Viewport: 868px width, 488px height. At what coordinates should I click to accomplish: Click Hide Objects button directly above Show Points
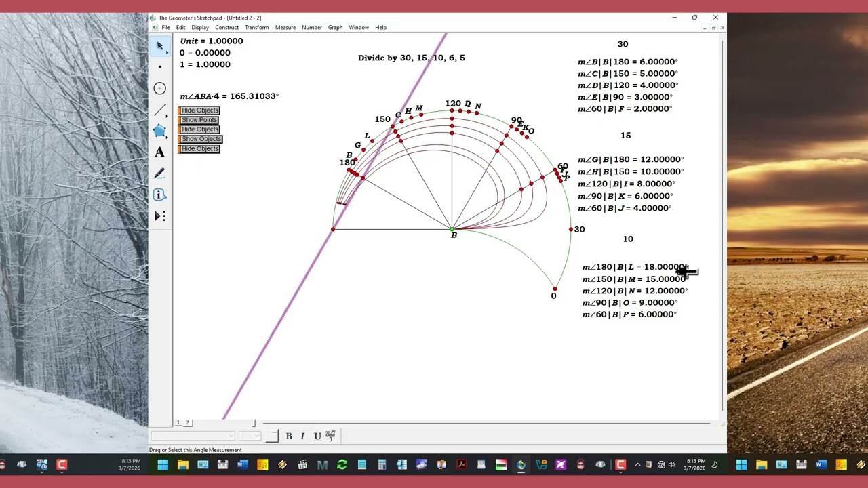point(199,110)
